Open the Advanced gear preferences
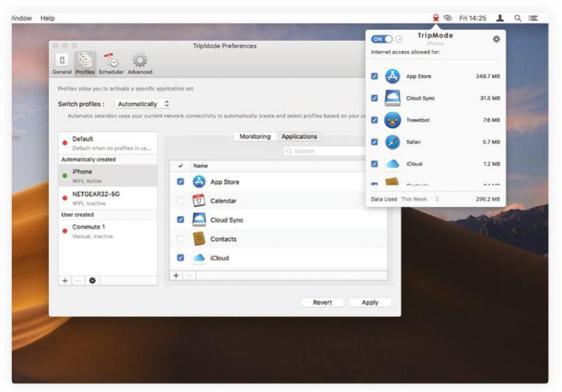 pyautogui.click(x=140, y=63)
